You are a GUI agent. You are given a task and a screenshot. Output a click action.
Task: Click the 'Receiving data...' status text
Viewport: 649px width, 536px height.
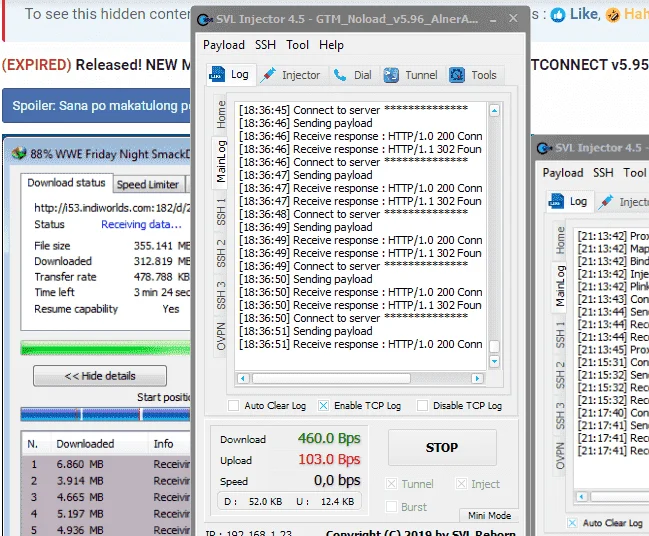tap(141, 224)
